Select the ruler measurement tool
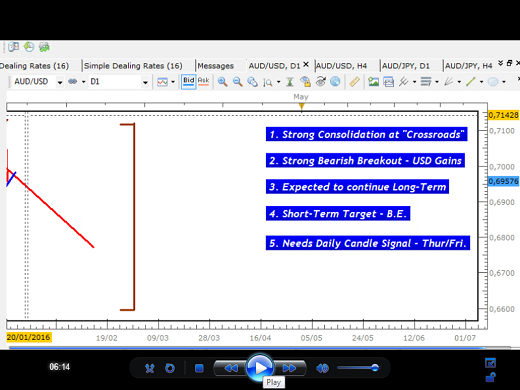 (x=354, y=82)
